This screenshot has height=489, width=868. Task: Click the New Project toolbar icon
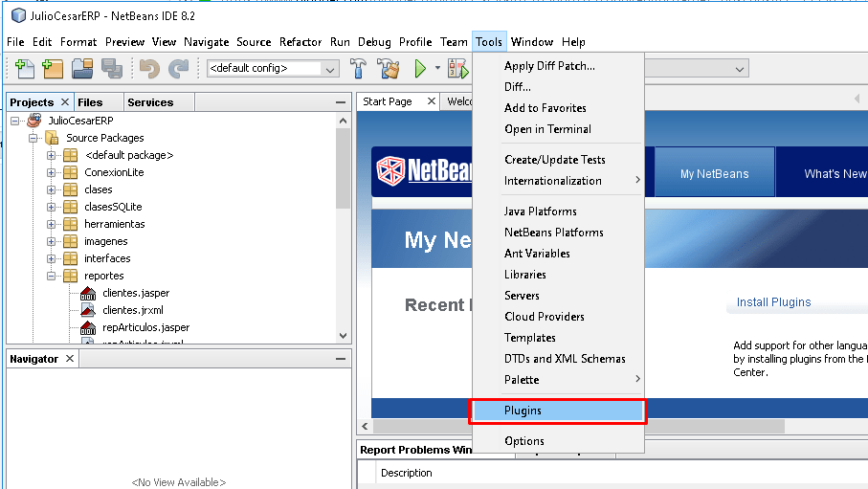pos(53,69)
